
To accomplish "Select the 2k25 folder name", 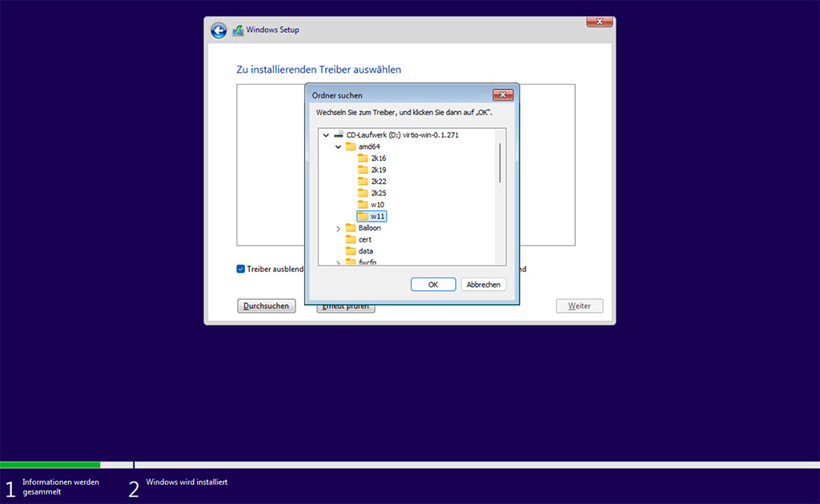I will coord(379,193).
